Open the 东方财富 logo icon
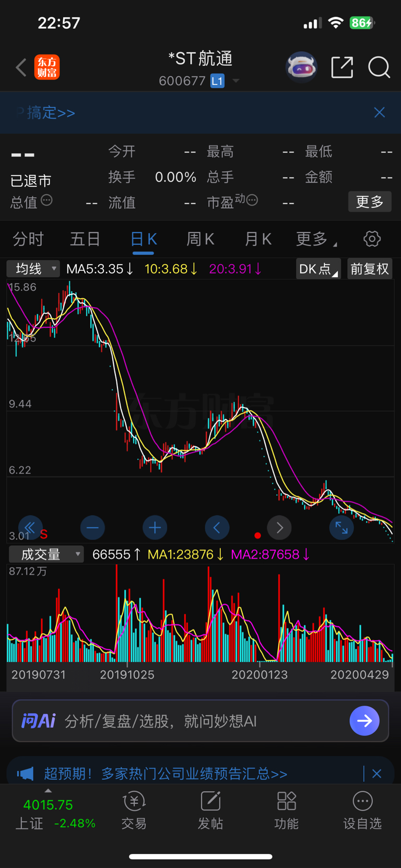401x868 pixels. pos(47,67)
